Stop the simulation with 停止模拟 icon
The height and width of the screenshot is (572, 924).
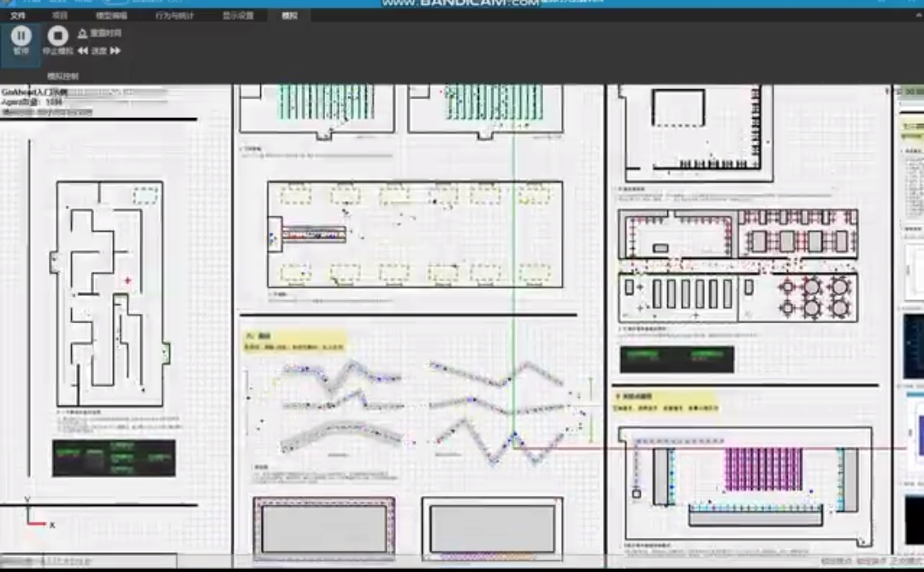click(56, 37)
